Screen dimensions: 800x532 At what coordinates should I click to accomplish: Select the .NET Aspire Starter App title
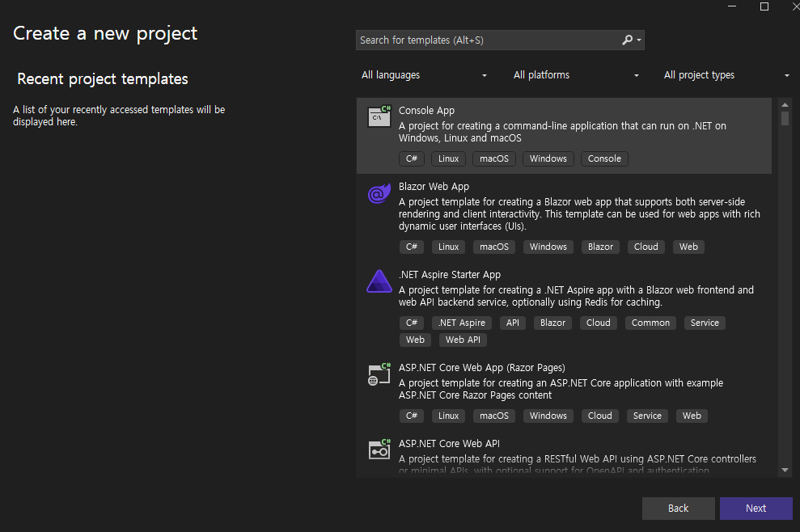click(450, 275)
